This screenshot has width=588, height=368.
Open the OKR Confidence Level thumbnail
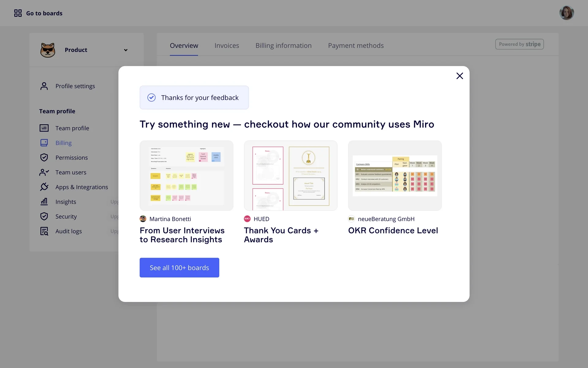[x=395, y=175]
